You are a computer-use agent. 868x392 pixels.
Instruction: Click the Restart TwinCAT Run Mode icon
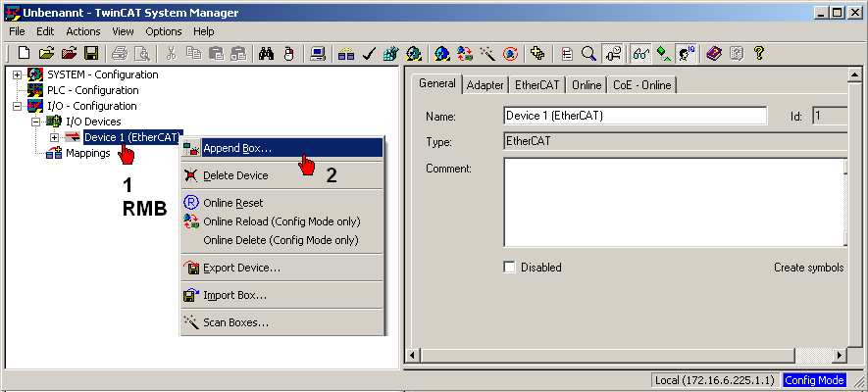click(414, 53)
